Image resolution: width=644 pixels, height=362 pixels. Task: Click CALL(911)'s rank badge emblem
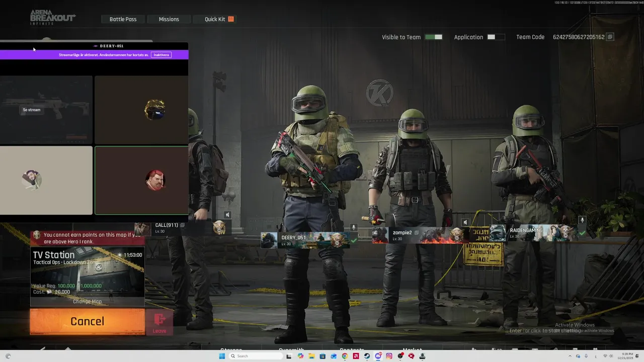click(x=219, y=228)
